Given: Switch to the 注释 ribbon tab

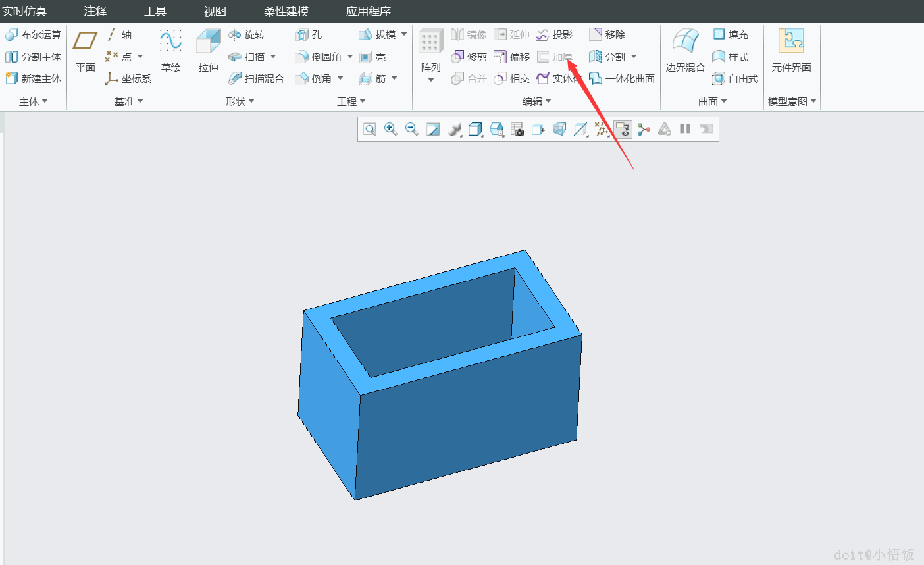Looking at the screenshot, I should coord(95,11).
